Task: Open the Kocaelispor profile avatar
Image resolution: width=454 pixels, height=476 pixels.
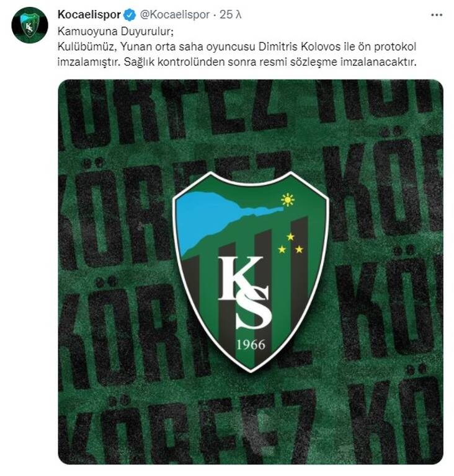Action: 30,25
